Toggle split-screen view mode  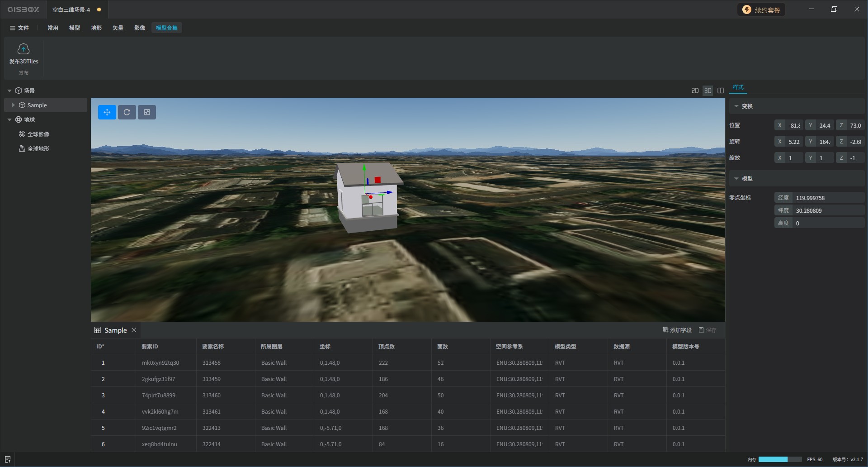(x=721, y=91)
